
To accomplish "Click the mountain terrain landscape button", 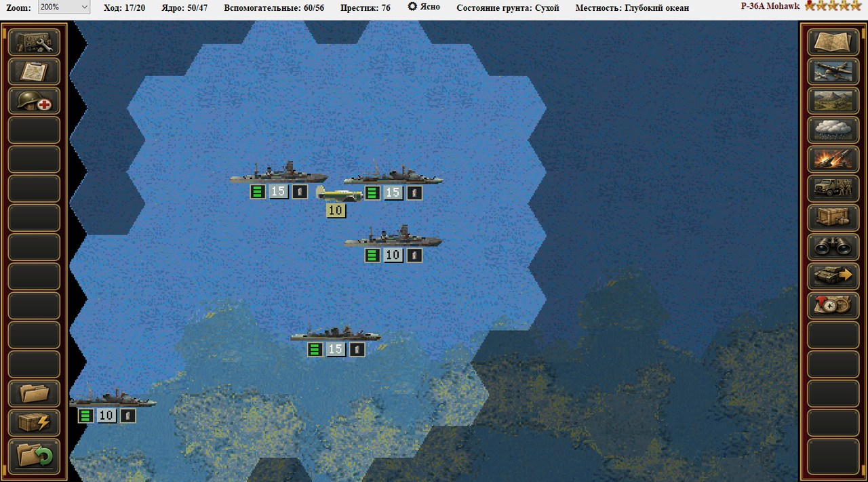I will [833, 100].
